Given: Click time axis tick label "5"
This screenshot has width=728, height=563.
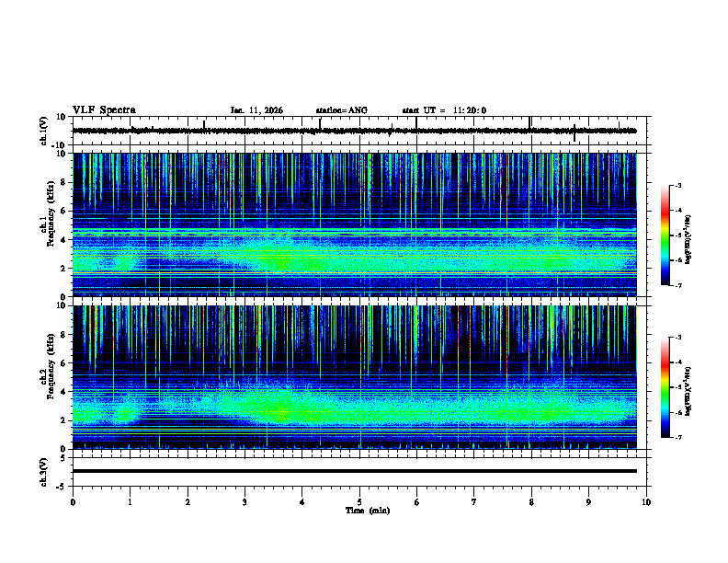Looking at the screenshot, I should click(x=359, y=502).
